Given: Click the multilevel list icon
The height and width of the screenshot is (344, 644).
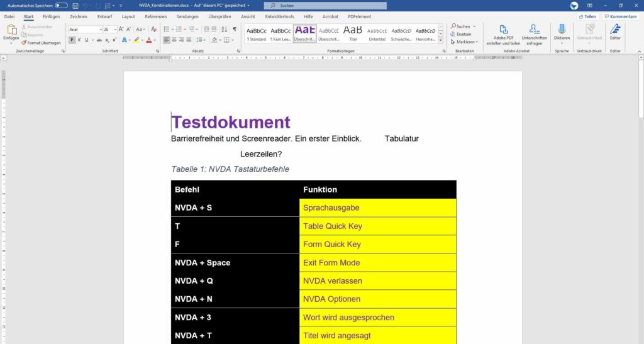Looking at the screenshot, I should (191, 29).
